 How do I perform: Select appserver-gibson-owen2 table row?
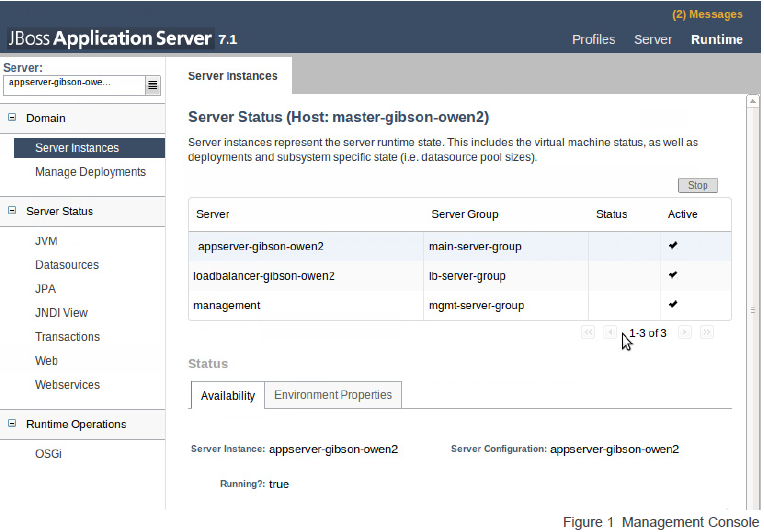[x=459, y=247]
